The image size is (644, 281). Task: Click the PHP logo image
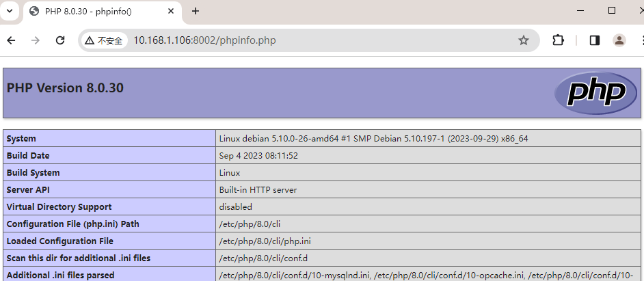(595, 93)
